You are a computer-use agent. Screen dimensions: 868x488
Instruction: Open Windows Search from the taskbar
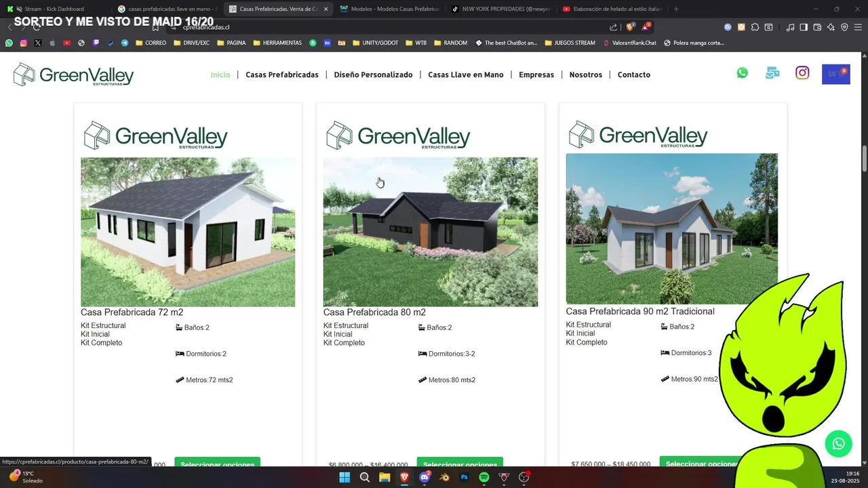(x=365, y=477)
